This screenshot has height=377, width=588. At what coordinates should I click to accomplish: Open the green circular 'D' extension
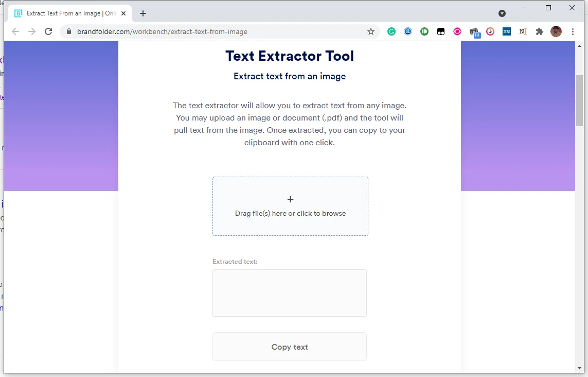pos(424,31)
